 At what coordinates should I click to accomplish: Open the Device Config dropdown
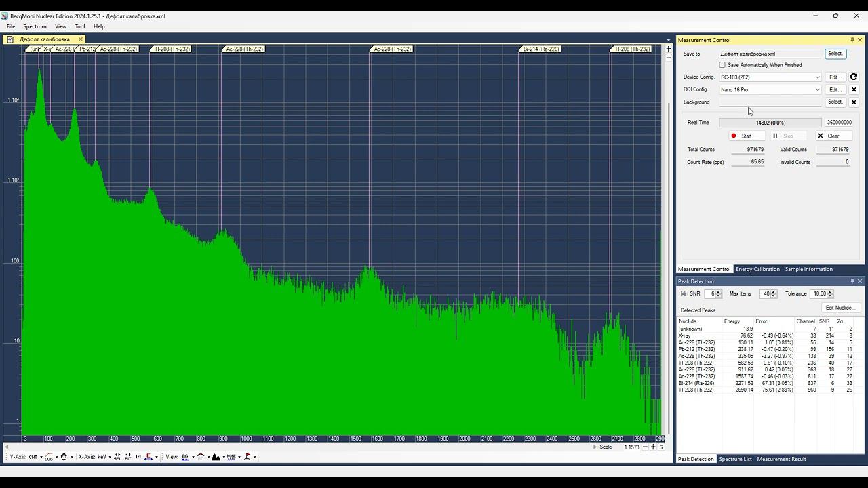(x=817, y=77)
